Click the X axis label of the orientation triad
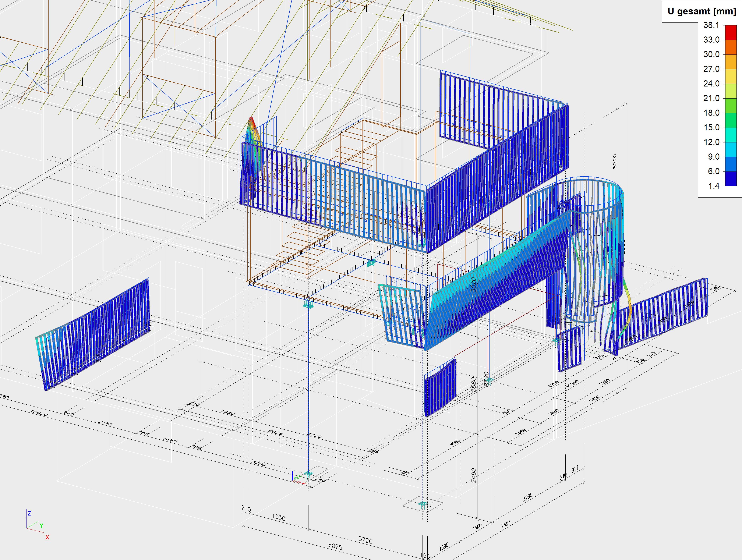 click(47, 537)
